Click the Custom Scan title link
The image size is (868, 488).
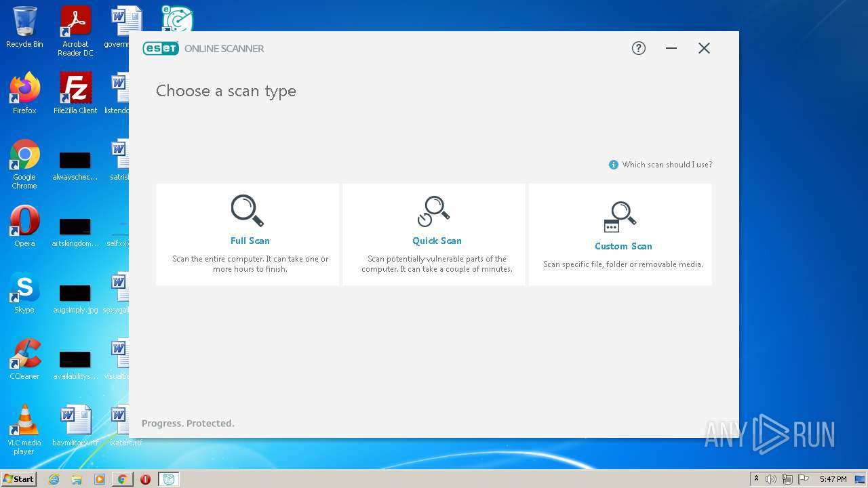pyautogui.click(x=623, y=246)
